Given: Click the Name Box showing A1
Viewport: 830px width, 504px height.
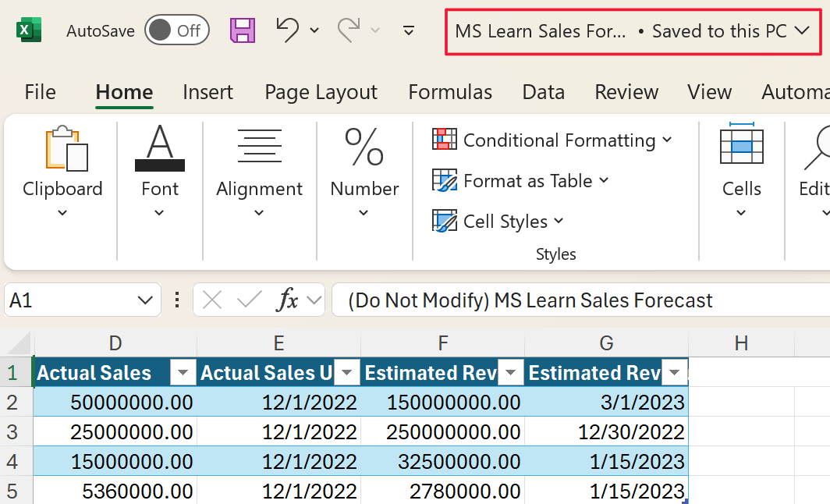Looking at the screenshot, I should coord(69,300).
